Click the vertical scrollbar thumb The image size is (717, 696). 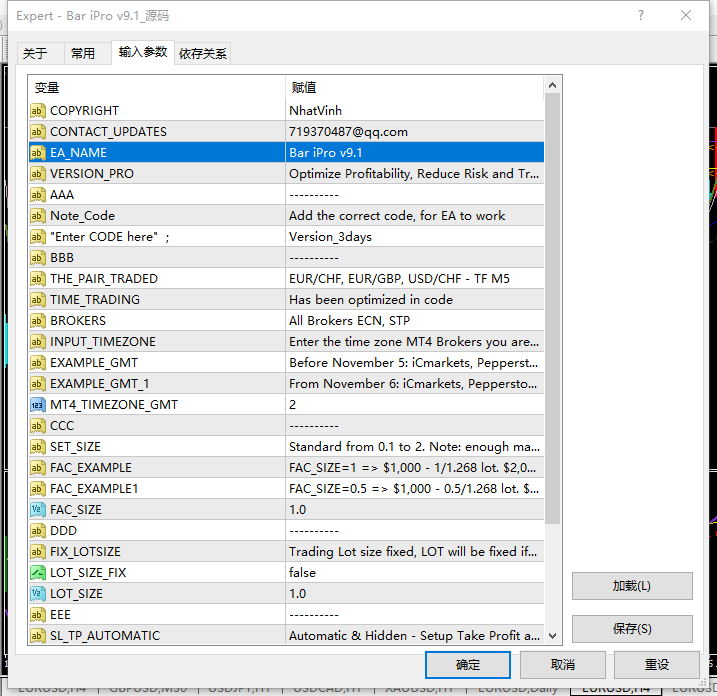552,309
